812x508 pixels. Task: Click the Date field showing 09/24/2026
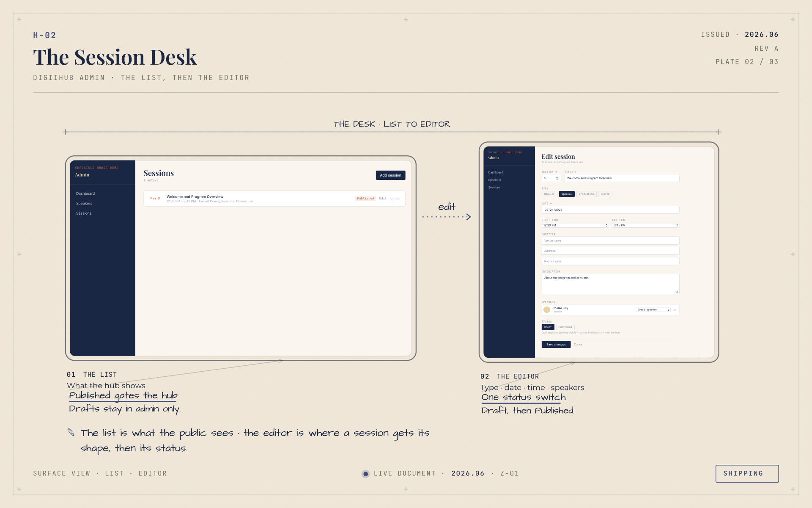click(610, 210)
